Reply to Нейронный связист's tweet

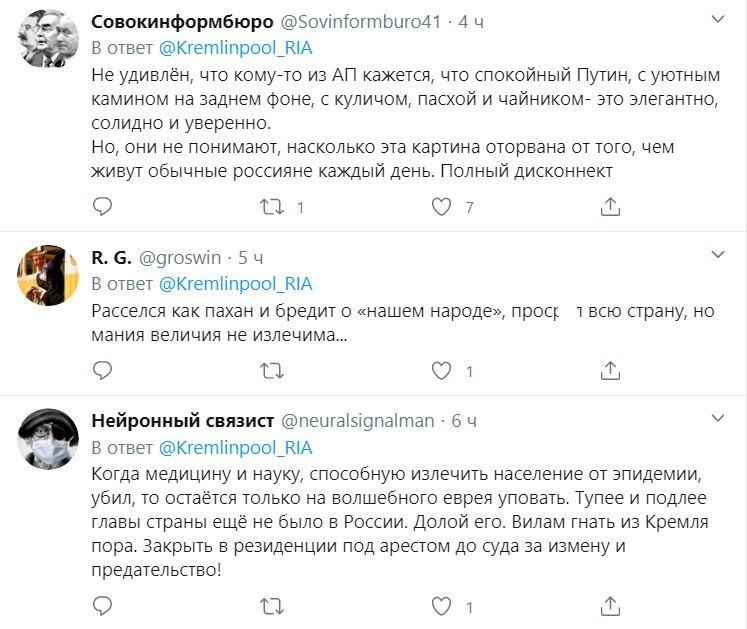[x=103, y=605]
